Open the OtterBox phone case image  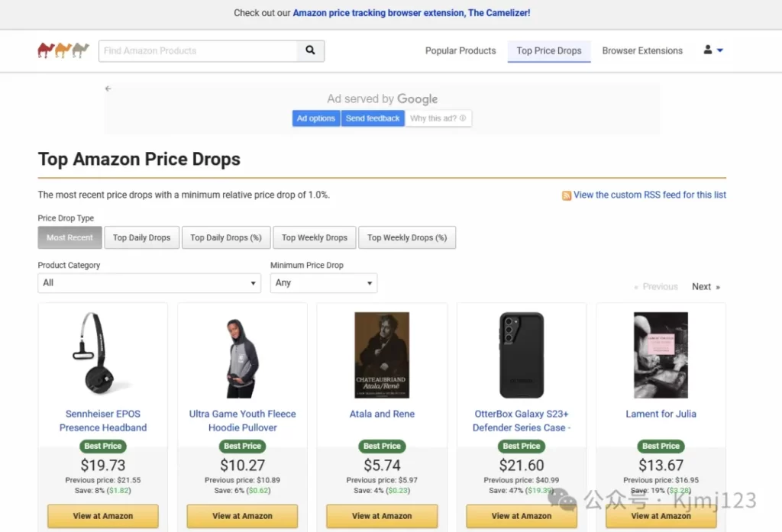click(x=522, y=354)
